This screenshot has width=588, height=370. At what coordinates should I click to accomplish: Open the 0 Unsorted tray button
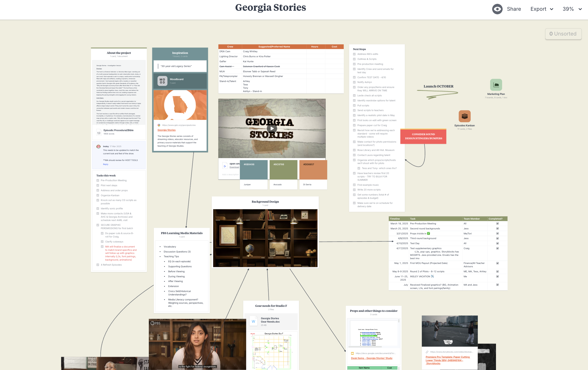[x=563, y=34]
